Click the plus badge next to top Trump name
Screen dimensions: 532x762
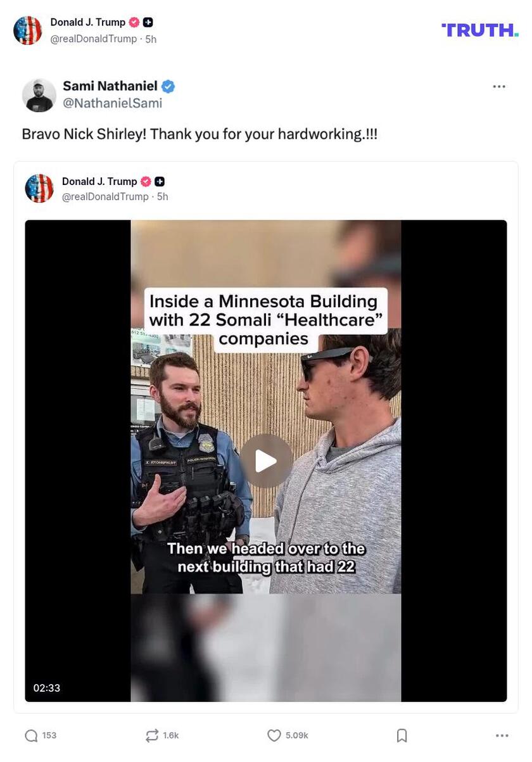click(148, 22)
